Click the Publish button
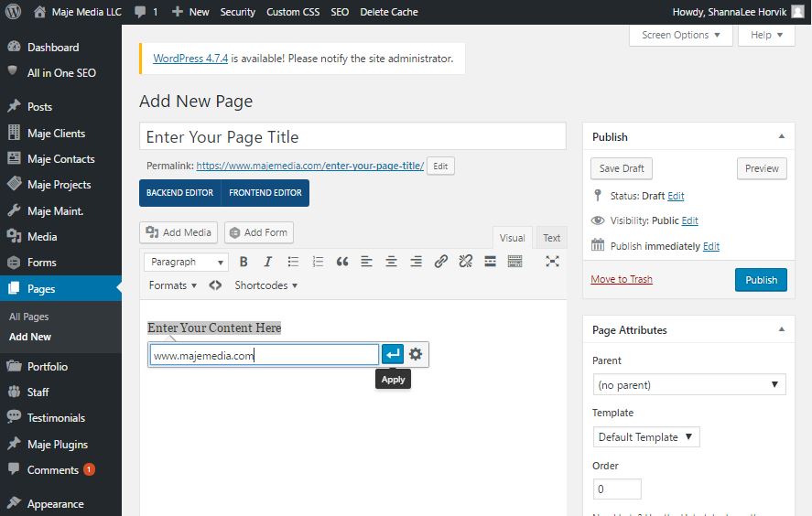Image resolution: width=812 pixels, height=516 pixels. [761, 280]
